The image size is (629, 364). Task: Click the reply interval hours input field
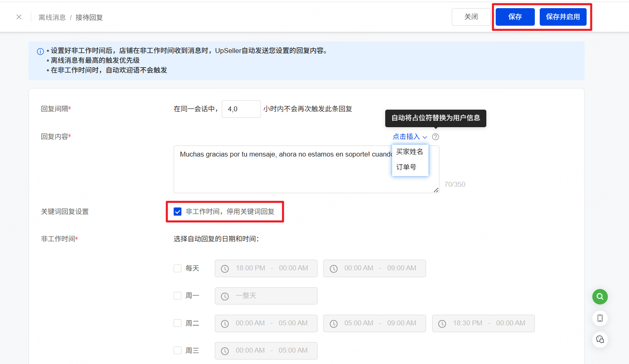coord(241,109)
